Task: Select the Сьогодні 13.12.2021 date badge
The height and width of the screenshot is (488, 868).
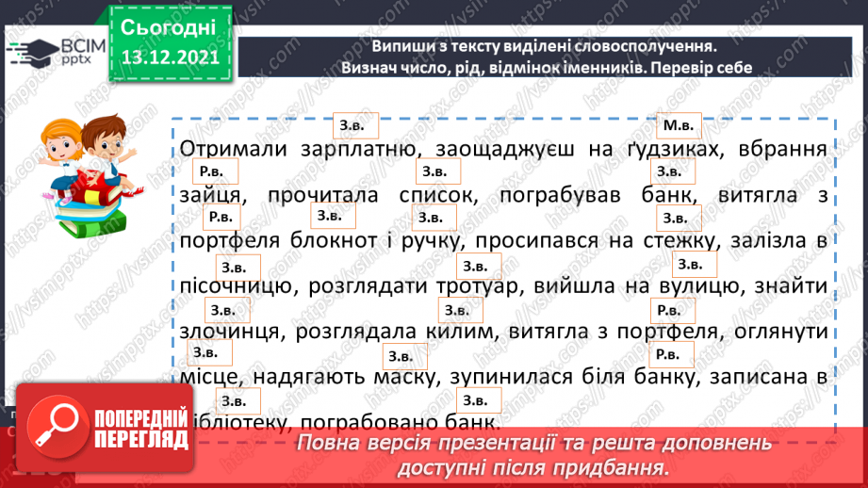Action: [x=170, y=43]
